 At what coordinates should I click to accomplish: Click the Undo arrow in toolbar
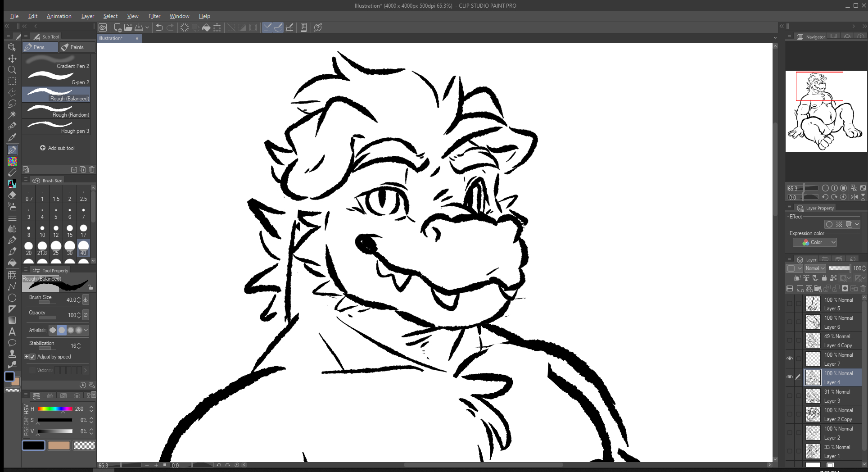[159, 27]
